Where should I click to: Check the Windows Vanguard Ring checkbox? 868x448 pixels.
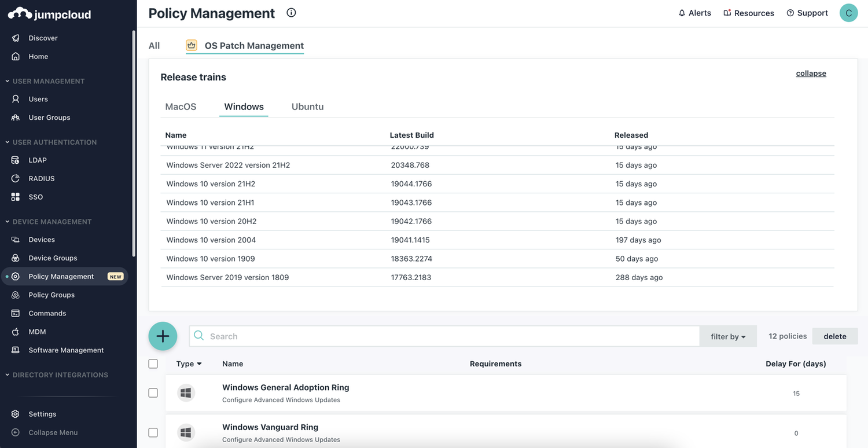click(153, 432)
